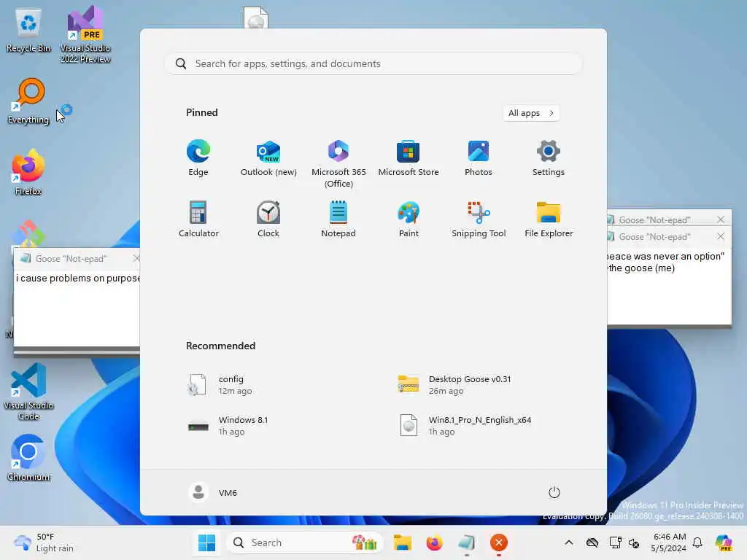The width and height of the screenshot is (747, 560).
Task: Open Copilot preview from taskbar corner
Action: point(724,542)
